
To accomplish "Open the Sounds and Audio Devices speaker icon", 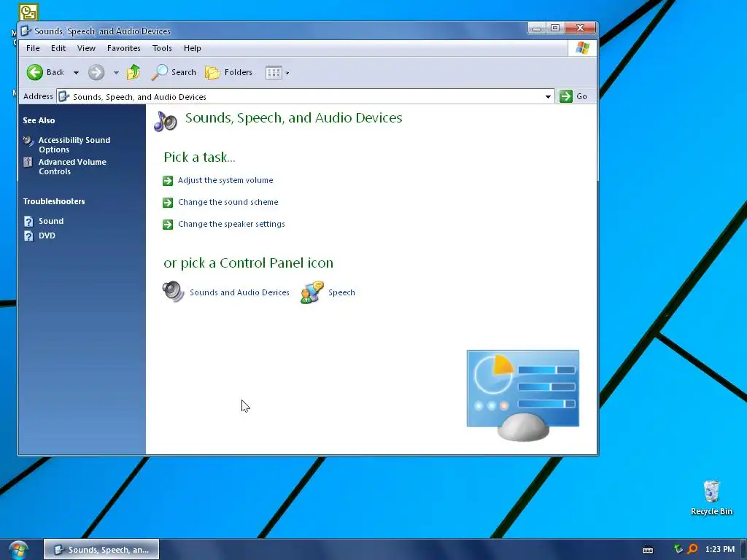I will (x=173, y=292).
